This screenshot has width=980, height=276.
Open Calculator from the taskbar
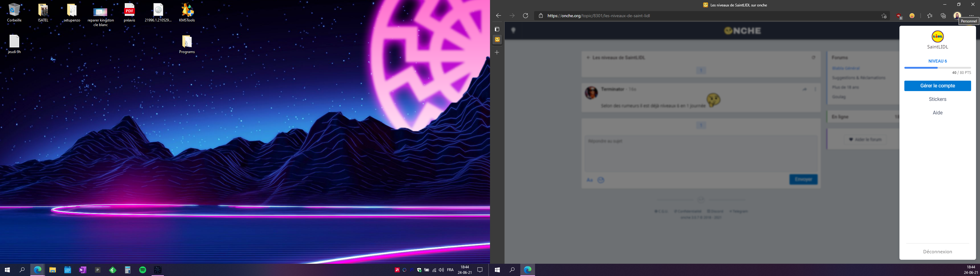[128, 270]
